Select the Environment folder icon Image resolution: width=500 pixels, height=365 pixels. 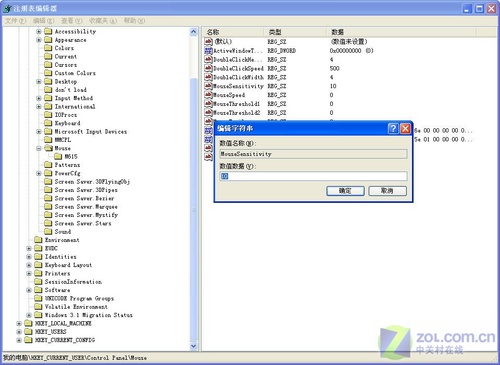point(39,240)
